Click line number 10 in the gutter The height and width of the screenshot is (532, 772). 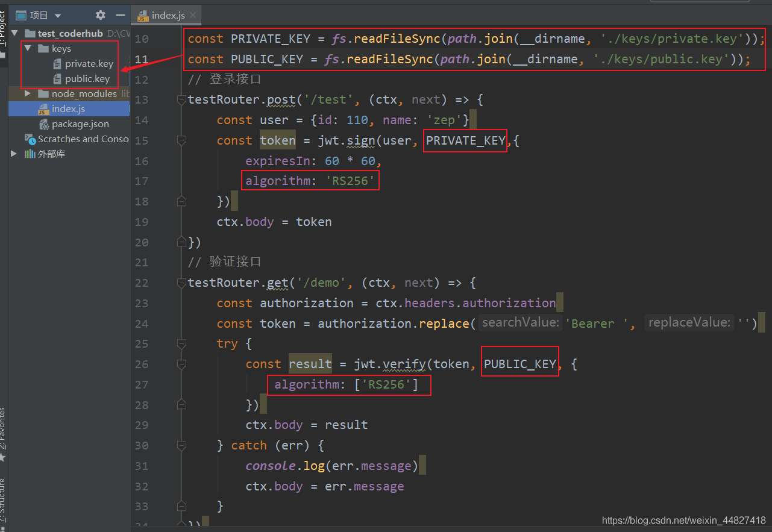tap(141, 39)
